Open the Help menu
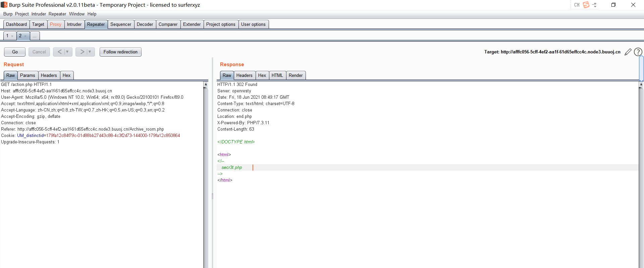 [92, 14]
